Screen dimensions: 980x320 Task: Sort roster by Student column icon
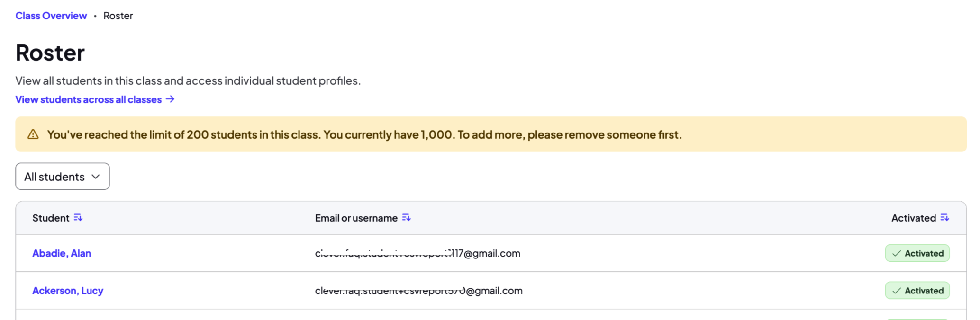point(78,218)
